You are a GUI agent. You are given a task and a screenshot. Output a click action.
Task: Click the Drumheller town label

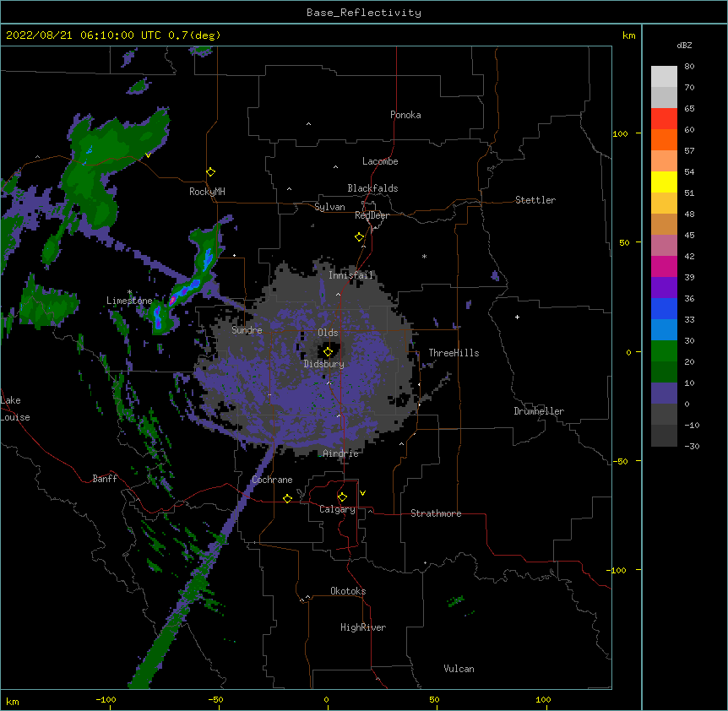[539, 411]
